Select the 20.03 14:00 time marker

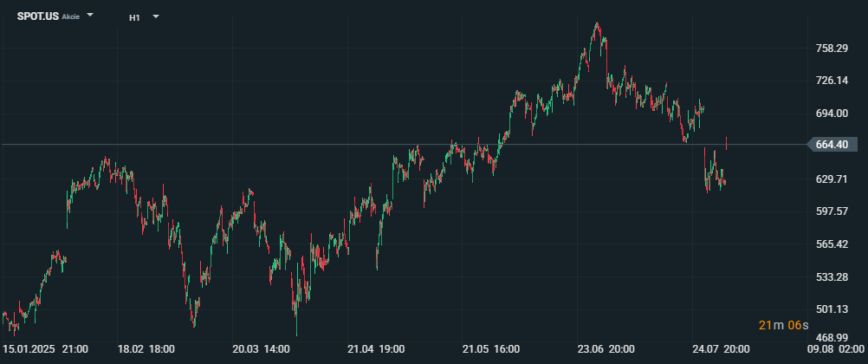262,349
